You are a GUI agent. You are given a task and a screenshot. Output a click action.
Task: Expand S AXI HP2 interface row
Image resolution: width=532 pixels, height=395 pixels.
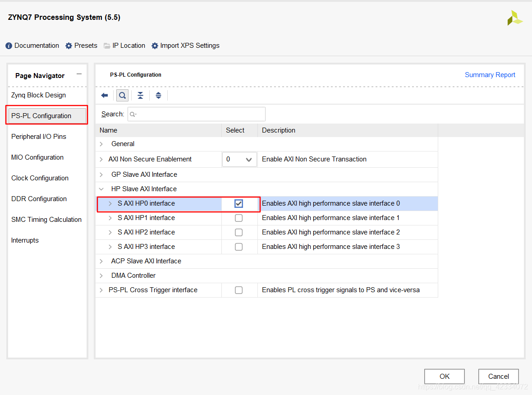pos(110,233)
